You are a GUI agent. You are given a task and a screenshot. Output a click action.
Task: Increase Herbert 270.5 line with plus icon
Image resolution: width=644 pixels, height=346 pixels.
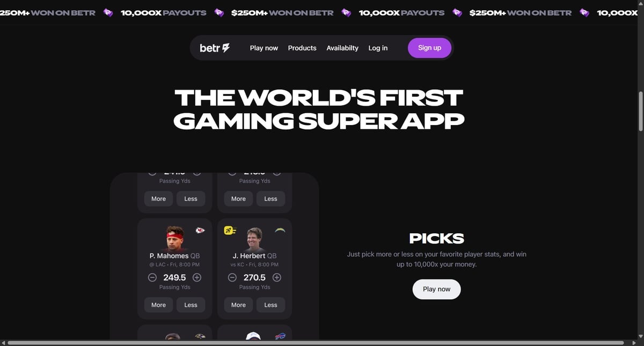[x=277, y=277]
